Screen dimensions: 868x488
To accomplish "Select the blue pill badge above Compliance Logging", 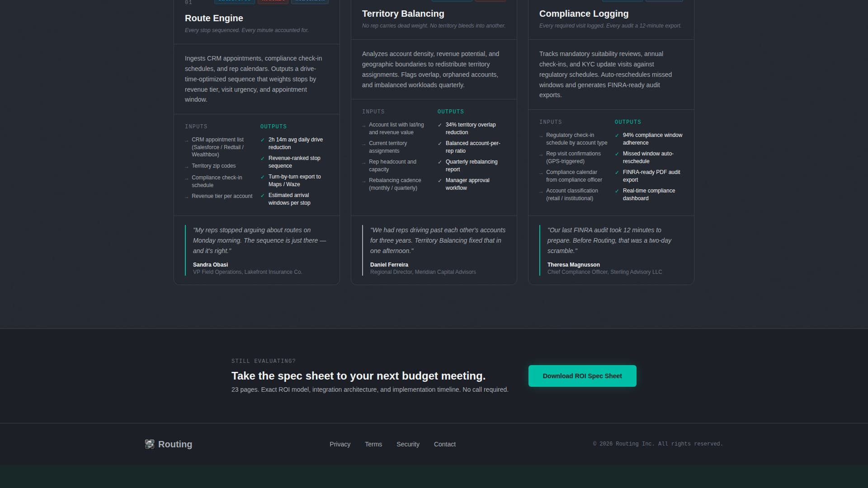I will pyautogui.click(x=664, y=1).
